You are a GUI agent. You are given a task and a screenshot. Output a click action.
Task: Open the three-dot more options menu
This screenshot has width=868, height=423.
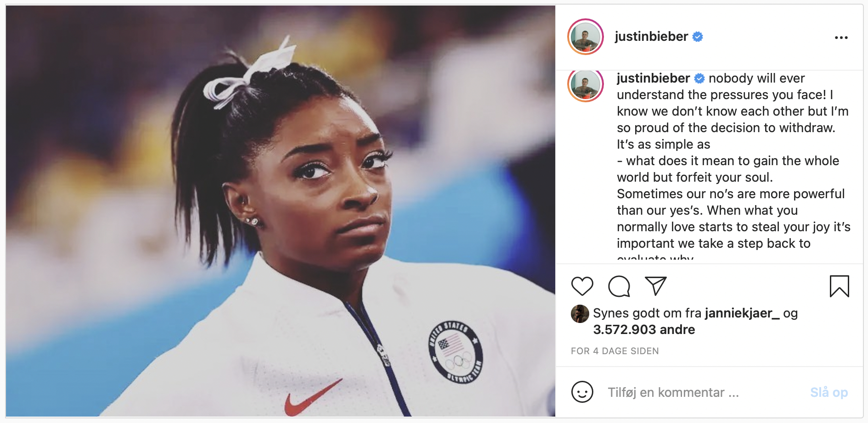click(841, 38)
